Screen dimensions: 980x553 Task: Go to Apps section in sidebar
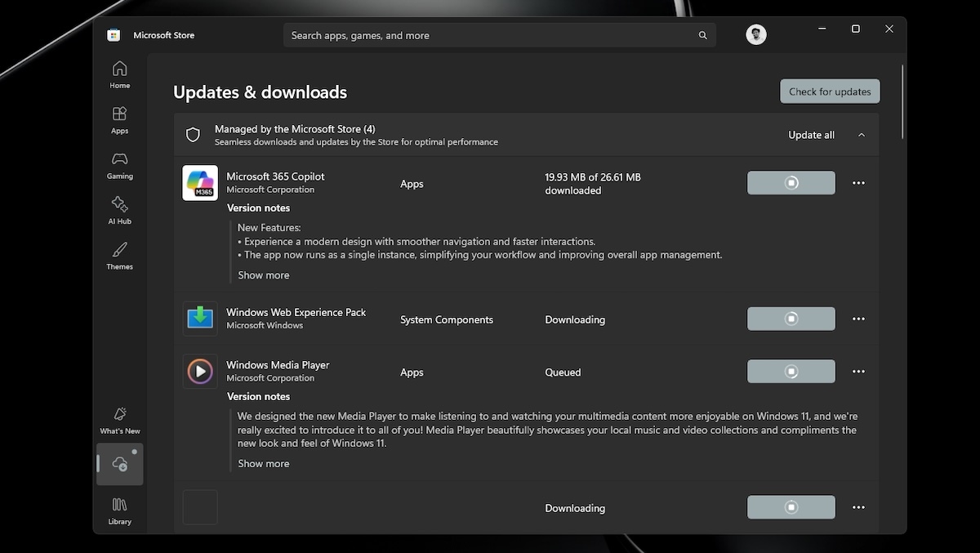(x=119, y=120)
